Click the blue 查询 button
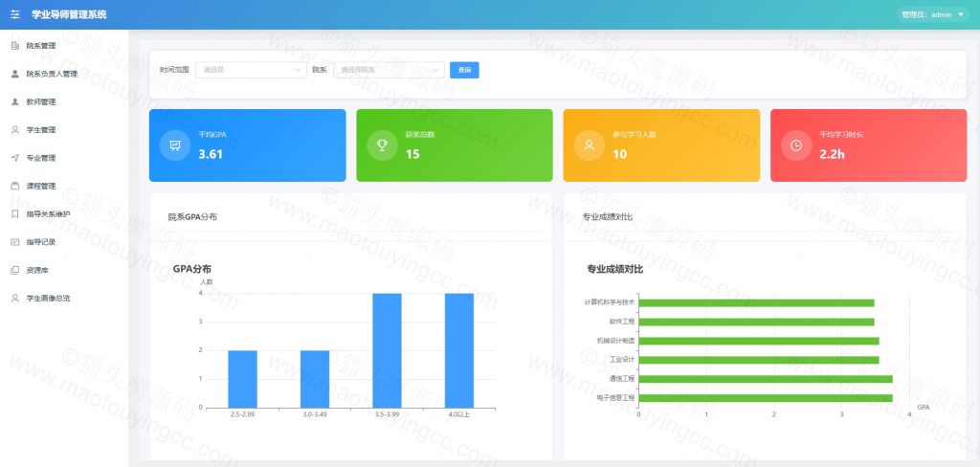The width and height of the screenshot is (980, 467). (x=464, y=70)
